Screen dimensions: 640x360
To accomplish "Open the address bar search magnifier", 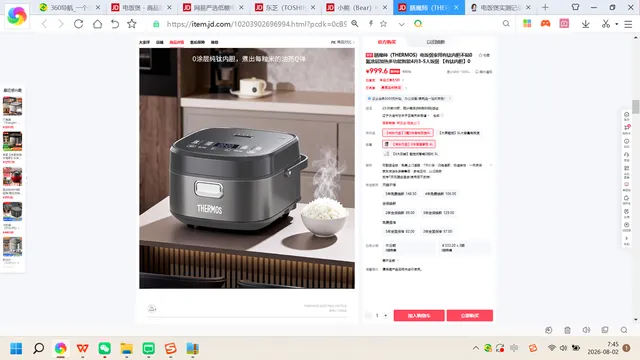I will (x=506, y=24).
